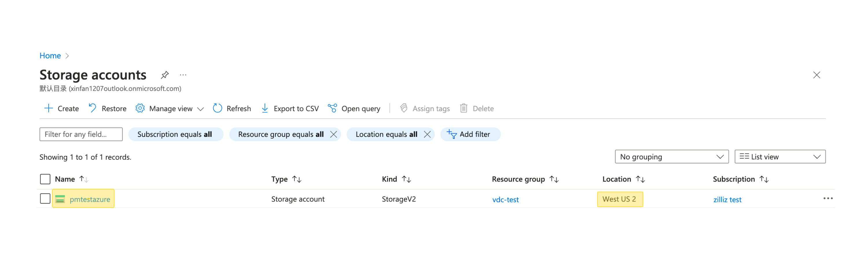Click the Assign tags label
The image size is (868, 260).
[x=431, y=109]
